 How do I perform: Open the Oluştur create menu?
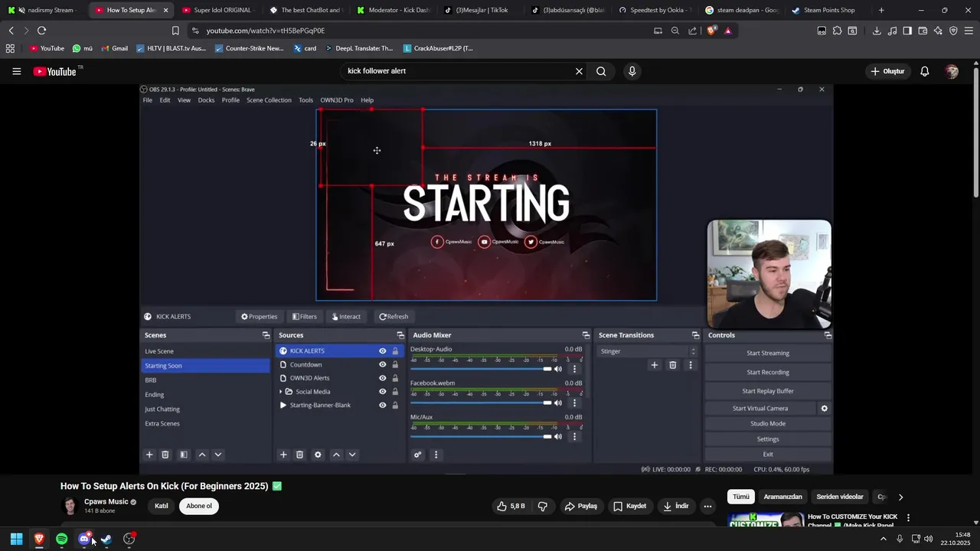click(x=887, y=71)
